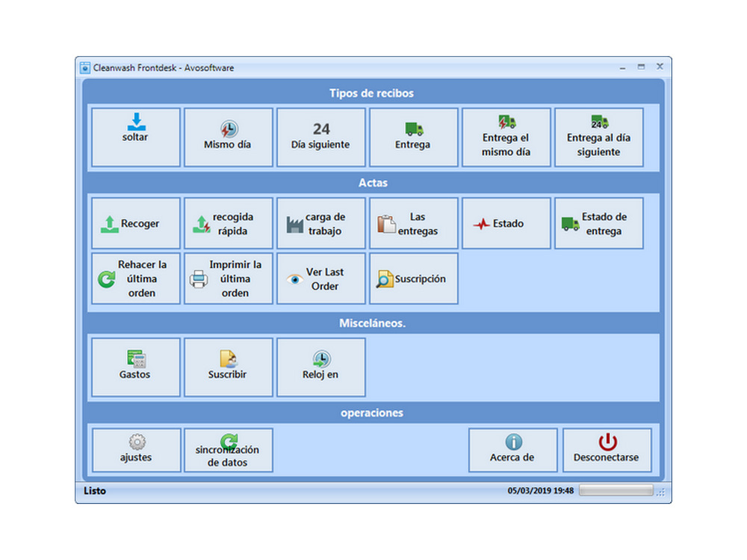The width and height of the screenshot is (747, 560).
Task: View Las entregas clipboard tile
Action: tap(414, 223)
